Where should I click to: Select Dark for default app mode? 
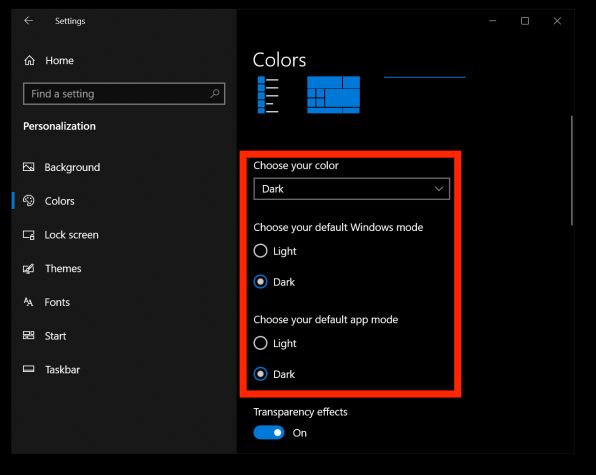[x=260, y=374]
